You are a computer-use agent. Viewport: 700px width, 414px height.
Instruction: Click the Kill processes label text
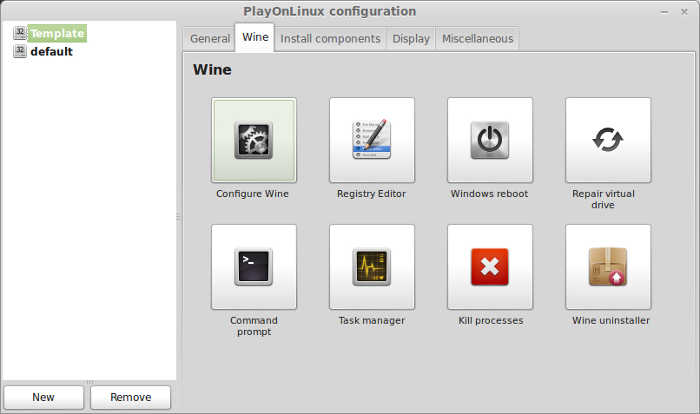pyautogui.click(x=491, y=321)
